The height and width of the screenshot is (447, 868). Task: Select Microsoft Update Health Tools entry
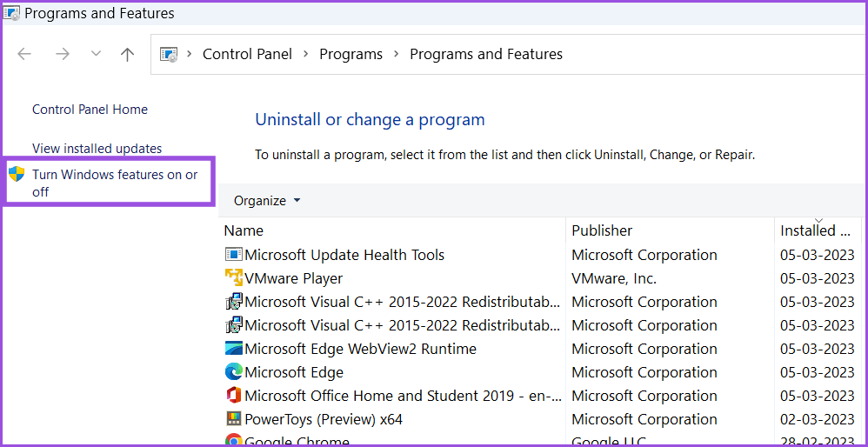coord(344,255)
